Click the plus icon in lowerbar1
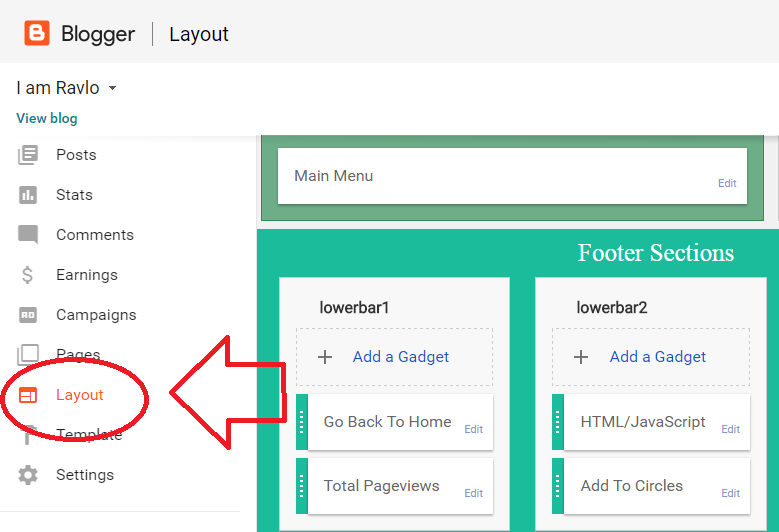This screenshot has width=779, height=532. click(325, 357)
